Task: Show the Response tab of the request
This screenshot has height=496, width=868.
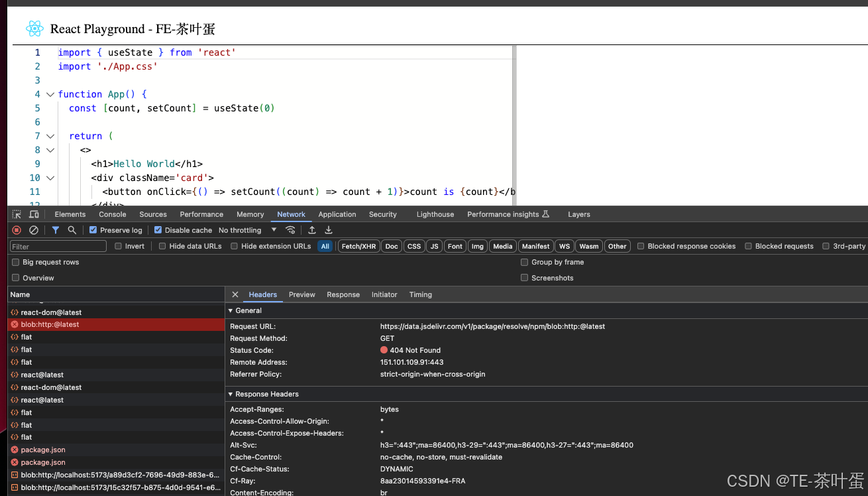Action: pos(343,294)
